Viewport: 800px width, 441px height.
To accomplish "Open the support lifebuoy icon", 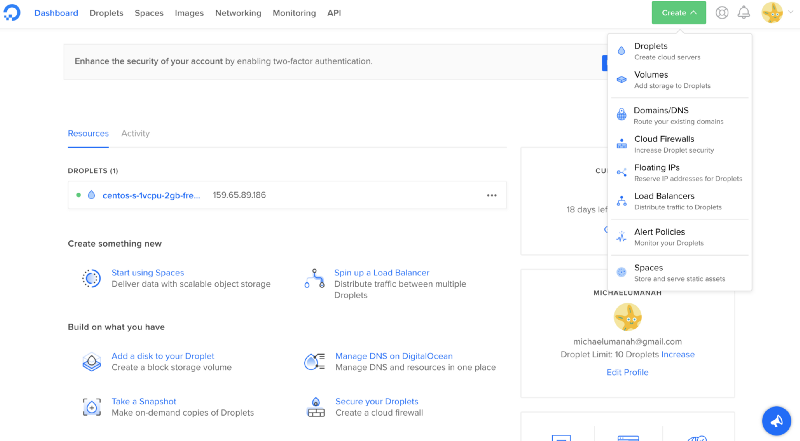I will 721,13.
